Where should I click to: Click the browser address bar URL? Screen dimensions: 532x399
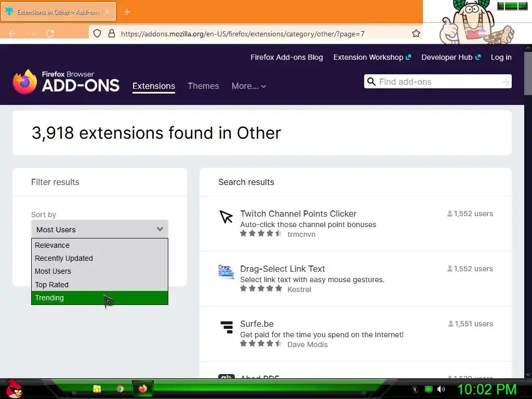243,34
